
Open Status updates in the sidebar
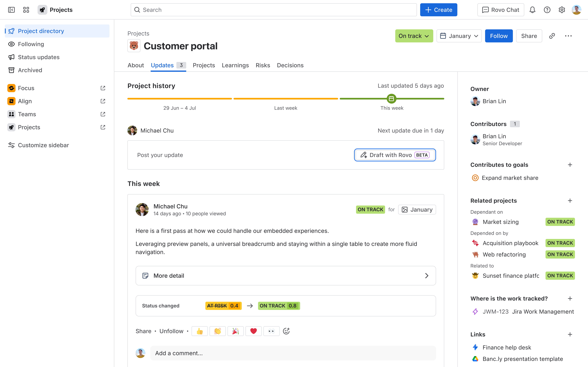(x=39, y=57)
